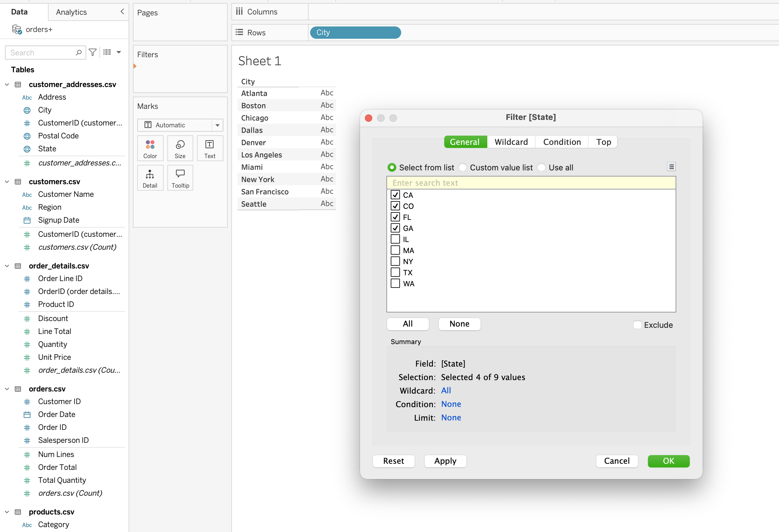Click the Enter search text field
The height and width of the screenshot is (532, 779).
coord(531,183)
